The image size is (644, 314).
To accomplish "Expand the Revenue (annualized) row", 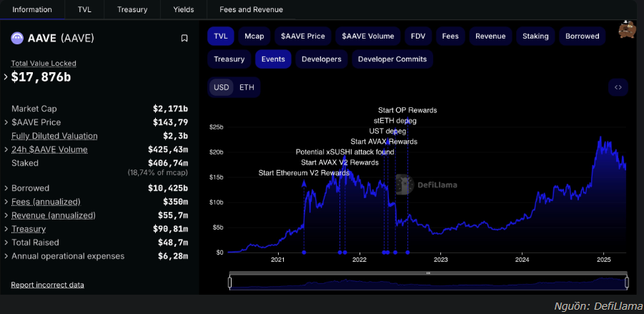I will 6,215.
